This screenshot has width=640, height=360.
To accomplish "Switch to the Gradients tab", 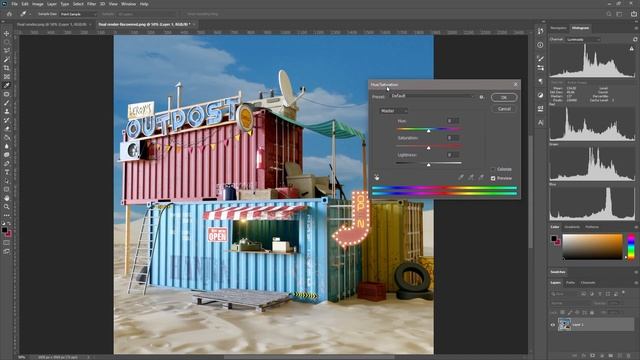I will coord(571,227).
